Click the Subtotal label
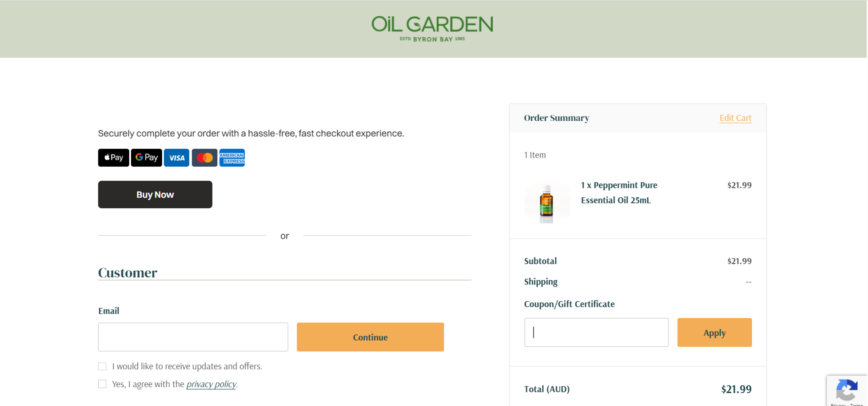This screenshot has height=406, width=868. point(540,261)
